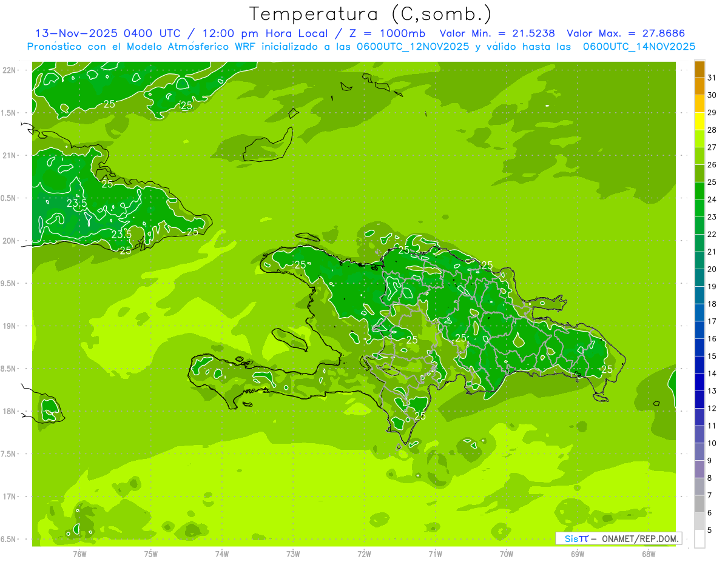The height and width of the screenshot is (562, 728).
Task: Select the '0600UTC_14NOV2025' valid-until time
Action: point(639,46)
